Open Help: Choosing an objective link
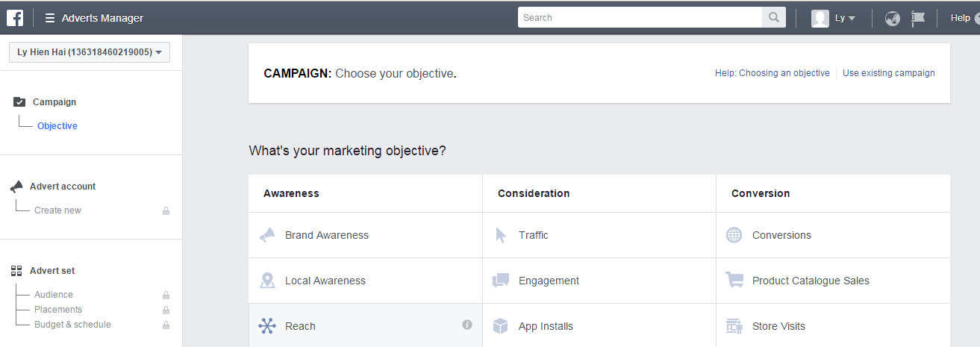This screenshot has height=347, width=980. pos(772,73)
